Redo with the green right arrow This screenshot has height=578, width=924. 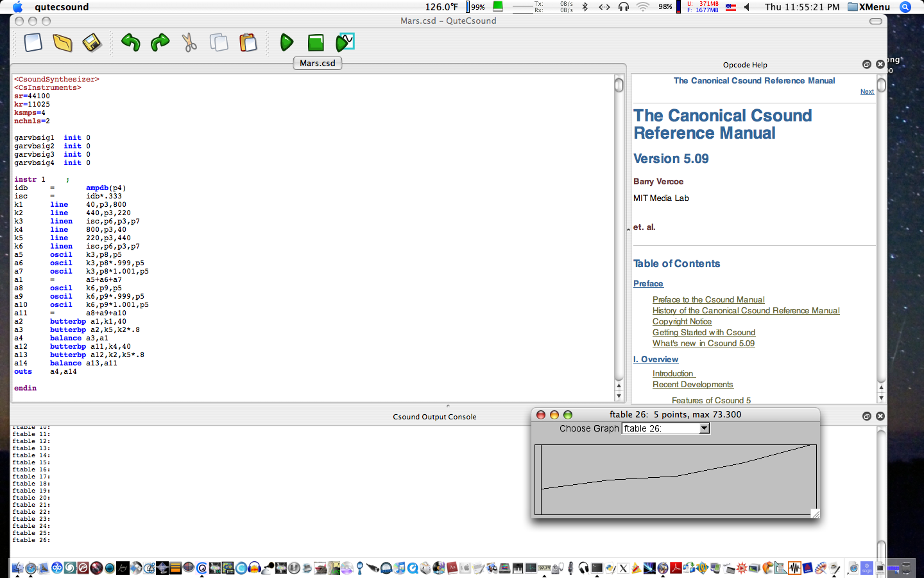tap(160, 43)
